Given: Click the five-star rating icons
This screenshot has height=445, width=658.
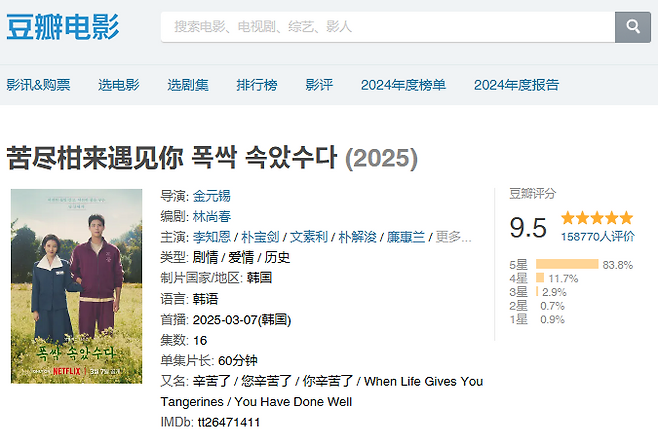Looking at the screenshot, I should 597,218.
